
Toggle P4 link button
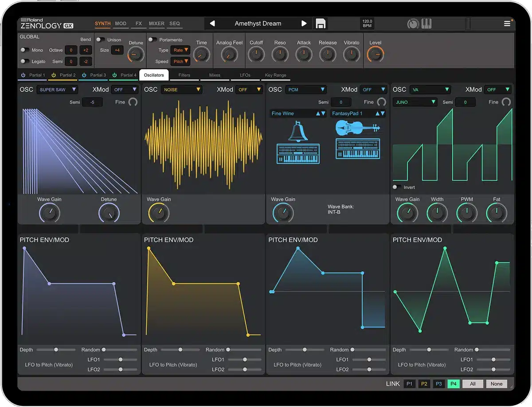454,384
